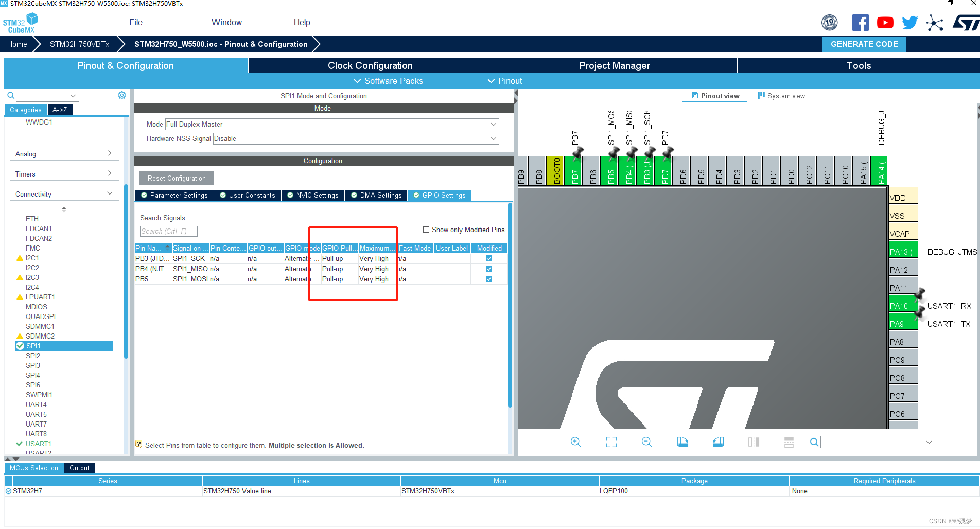Open the Help menu
Image resolution: width=980 pixels, height=529 pixels.
click(x=302, y=22)
